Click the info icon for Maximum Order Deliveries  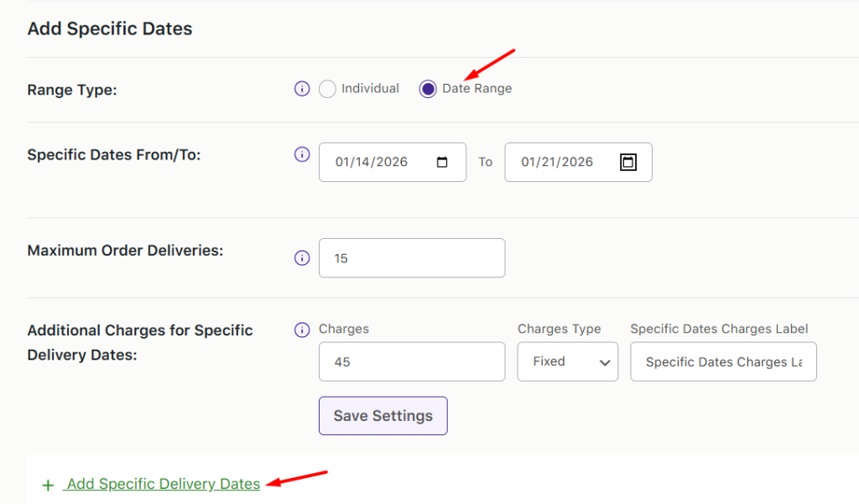click(301, 257)
